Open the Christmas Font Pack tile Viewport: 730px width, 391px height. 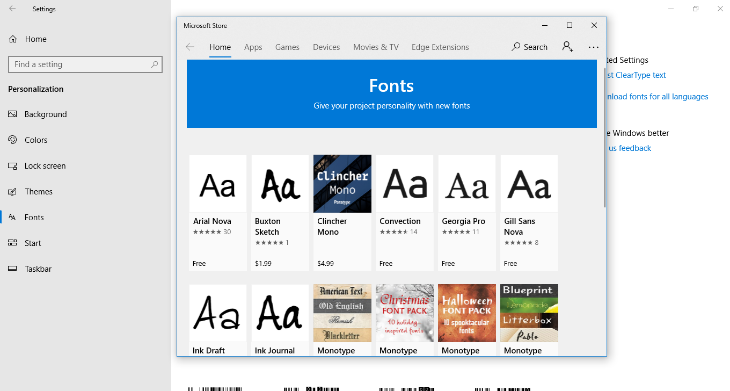coord(405,313)
